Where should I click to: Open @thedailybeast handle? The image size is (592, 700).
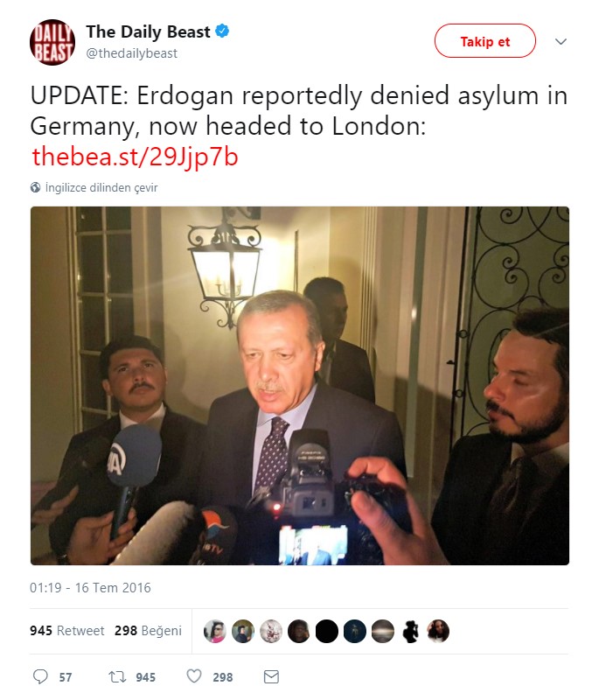tap(132, 53)
